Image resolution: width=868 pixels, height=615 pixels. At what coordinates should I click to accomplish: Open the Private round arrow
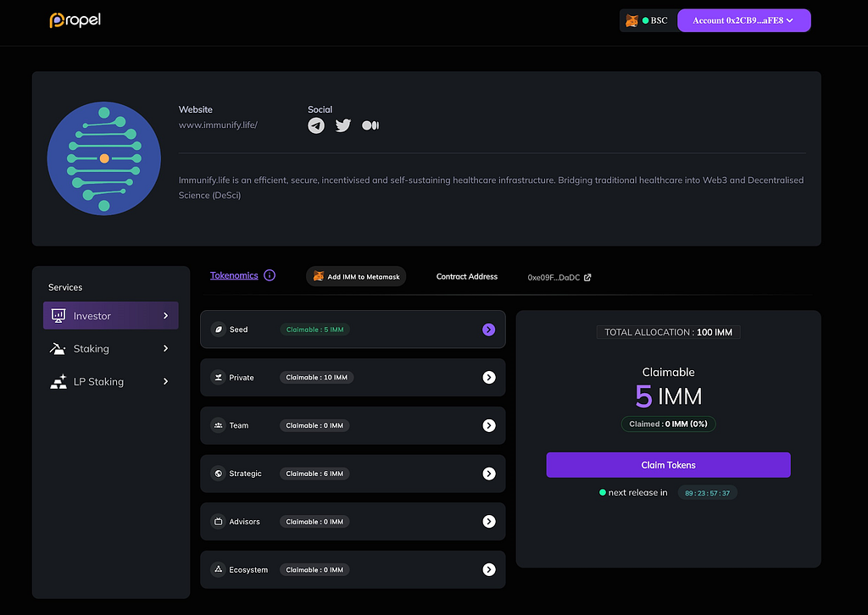pos(489,377)
